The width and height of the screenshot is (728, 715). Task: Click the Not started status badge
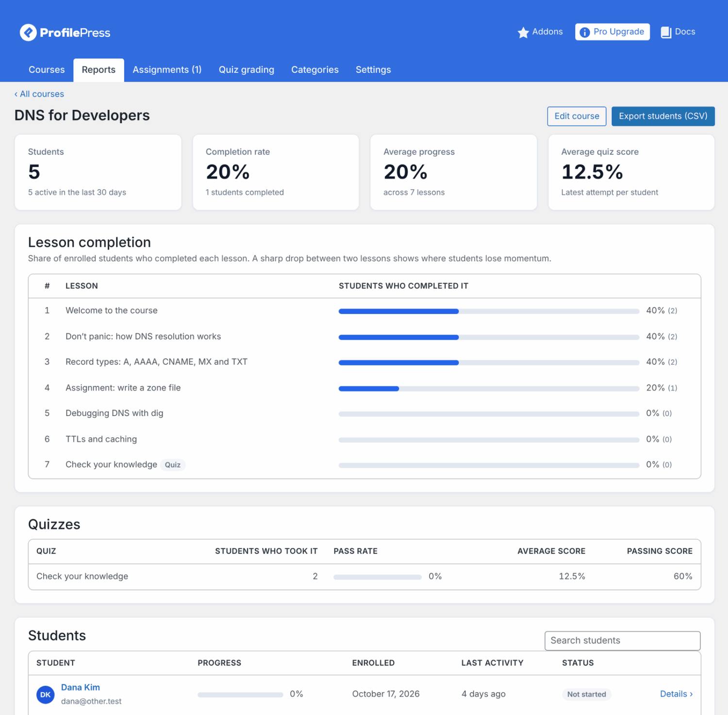[586, 695]
